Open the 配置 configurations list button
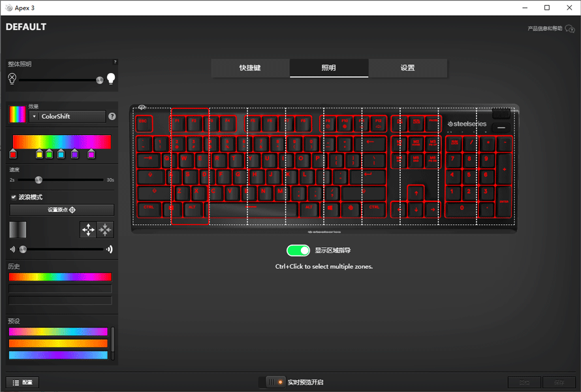The height and width of the screenshot is (392, 581). 22,382
